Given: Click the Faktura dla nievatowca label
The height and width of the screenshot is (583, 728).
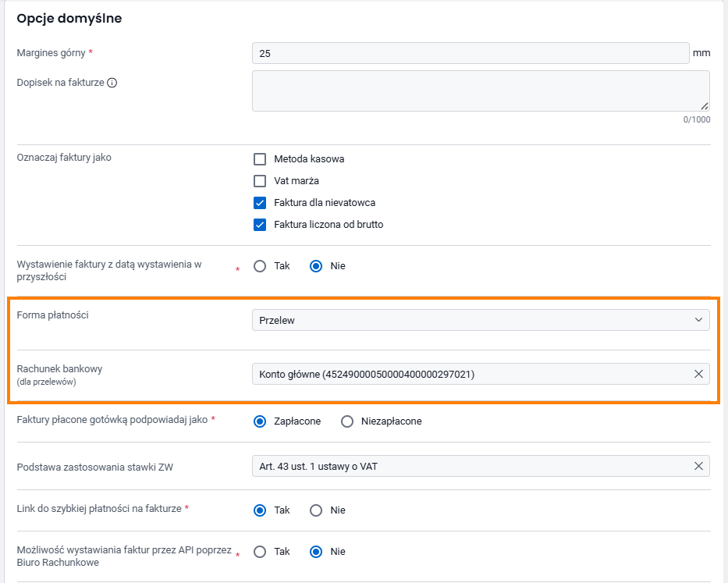Looking at the screenshot, I should 325,203.
